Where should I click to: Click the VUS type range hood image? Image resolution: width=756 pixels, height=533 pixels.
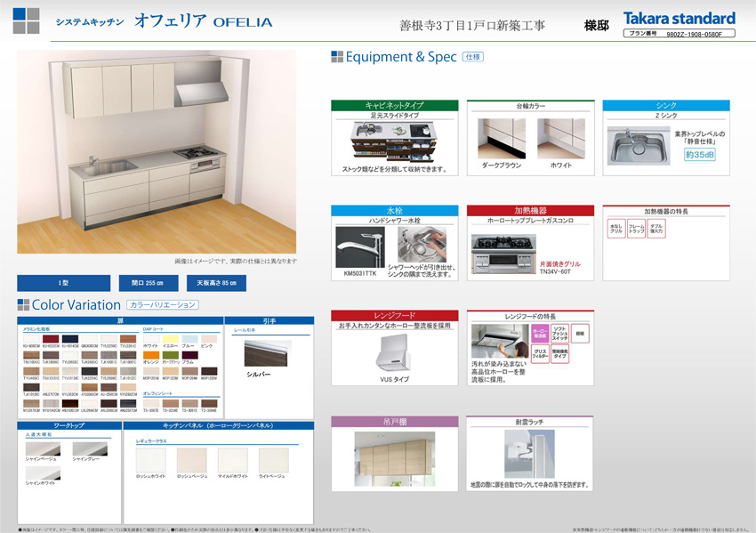pyautogui.click(x=394, y=353)
